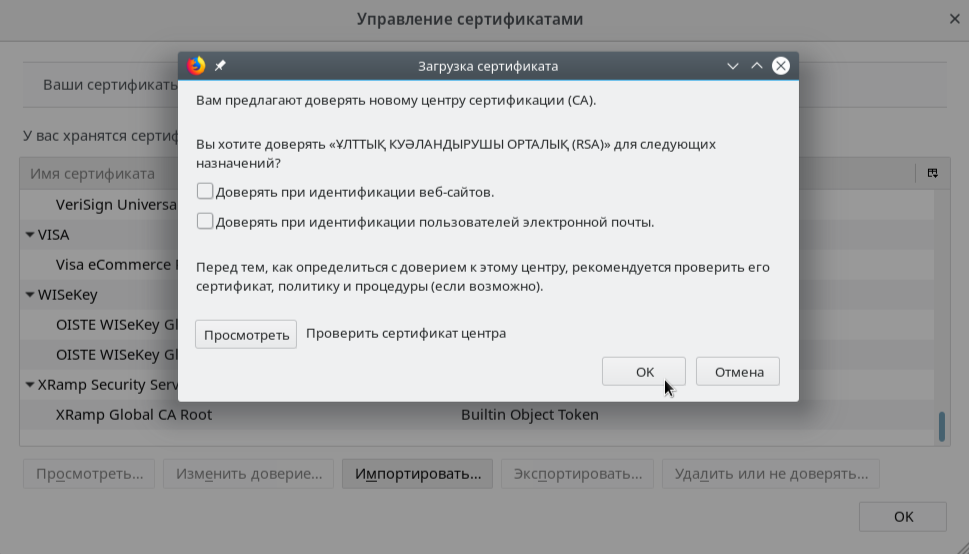Collapse the WISeKey tree group
The height and width of the screenshot is (554, 969).
(x=30, y=295)
